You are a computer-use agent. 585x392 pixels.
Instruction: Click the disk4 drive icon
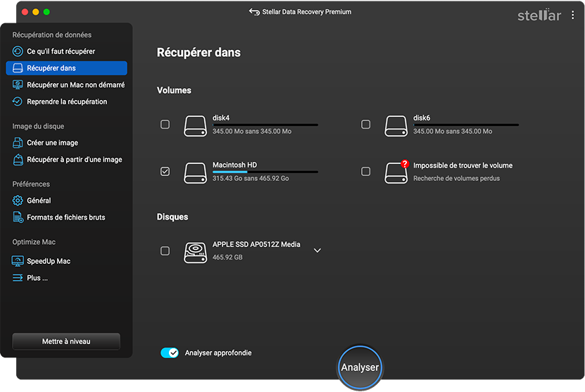195,126
